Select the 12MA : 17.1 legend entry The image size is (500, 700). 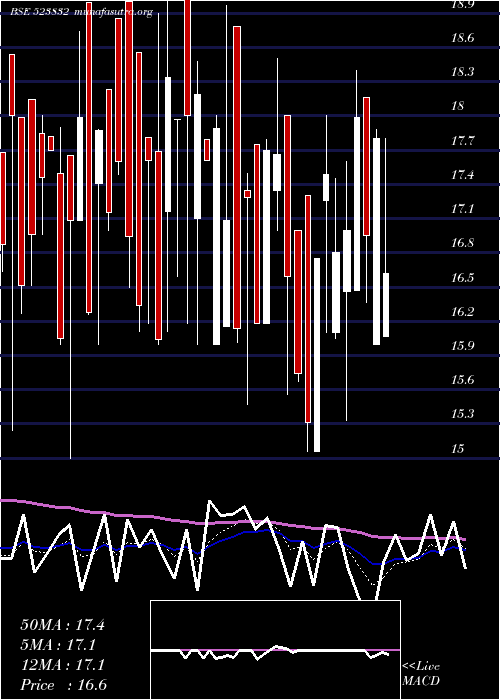tap(62, 665)
